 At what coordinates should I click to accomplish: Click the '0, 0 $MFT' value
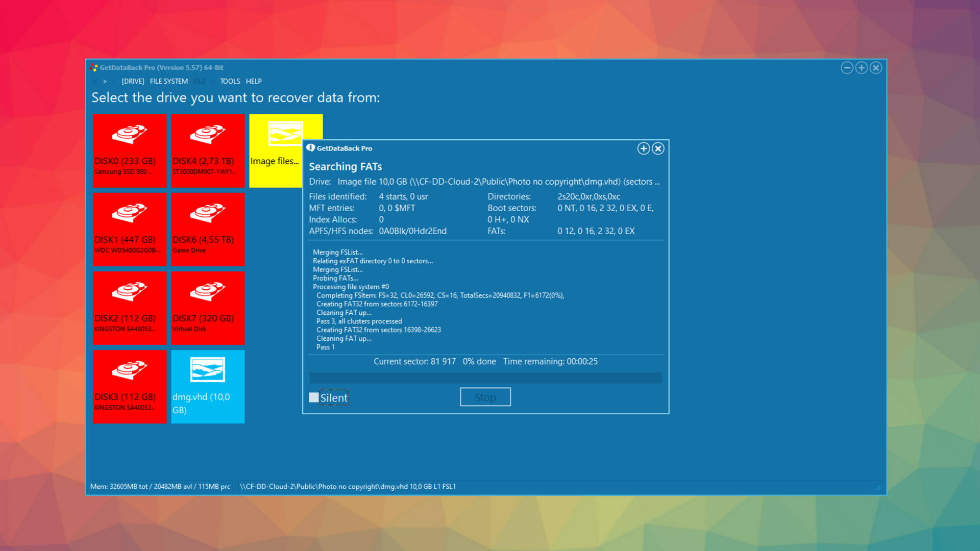pyautogui.click(x=397, y=208)
